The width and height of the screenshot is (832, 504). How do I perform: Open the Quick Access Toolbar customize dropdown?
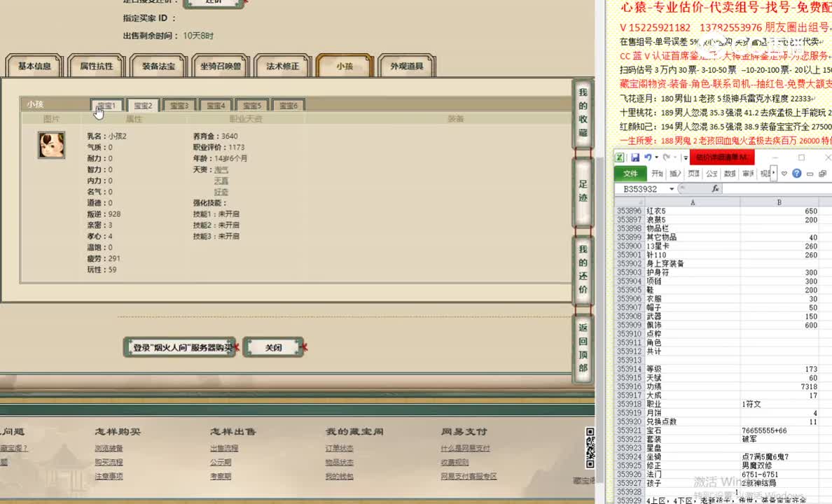[x=685, y=158]
